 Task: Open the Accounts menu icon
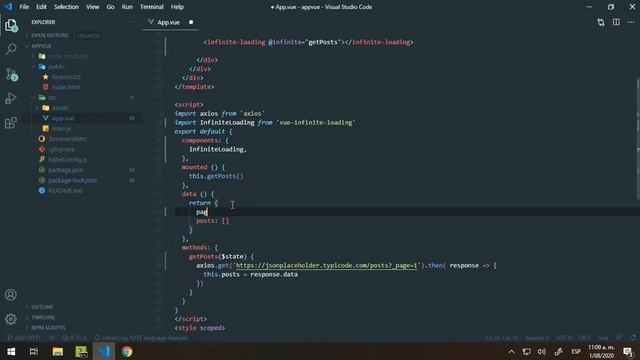coord(11,295)
